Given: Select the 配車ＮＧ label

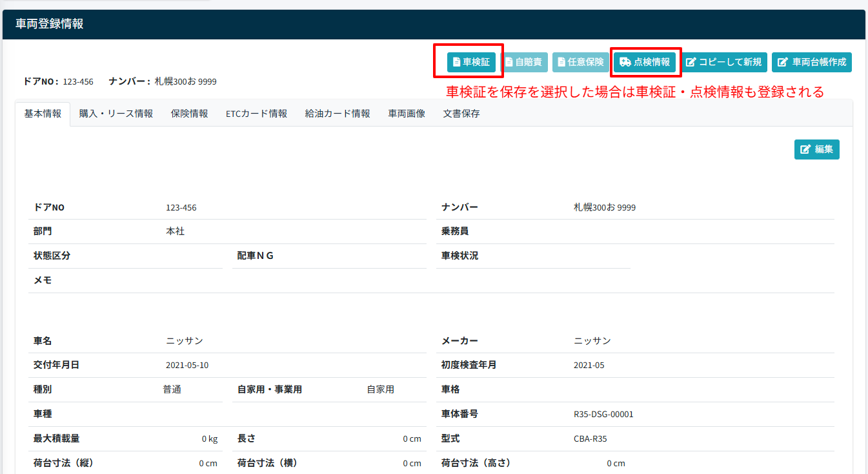Looking at the screenshot, I should click(x=256, y=256).
